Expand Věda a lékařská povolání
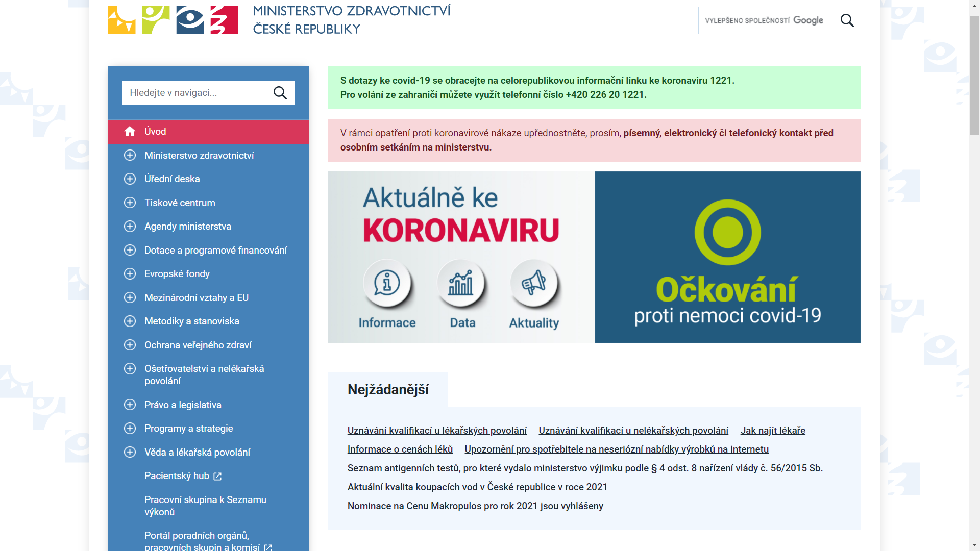Image resolution: width=980 pixels, height=551 pixels. click(x=130, y=453)
